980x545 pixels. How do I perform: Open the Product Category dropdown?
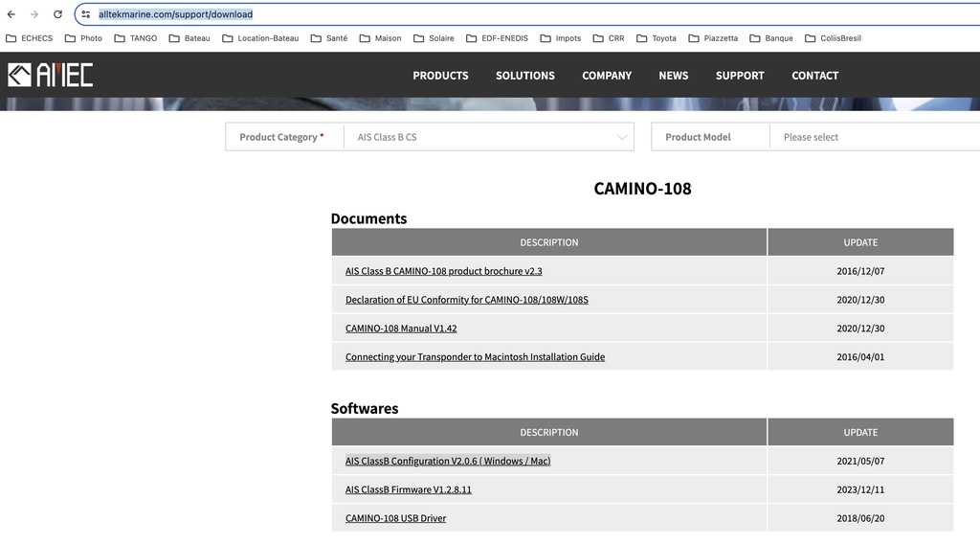pos(489,137)
